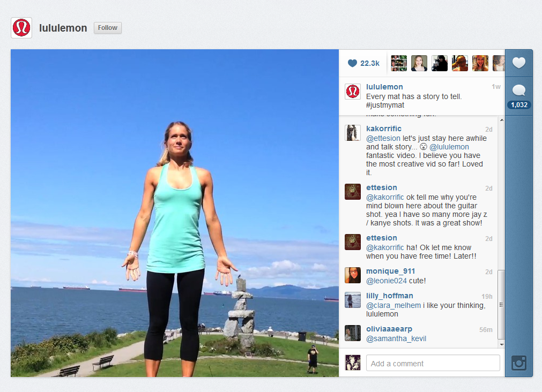The image size is (542, 392).
Task: Click the 1w timestamp on the caption
Action: (x=496, y=87)
